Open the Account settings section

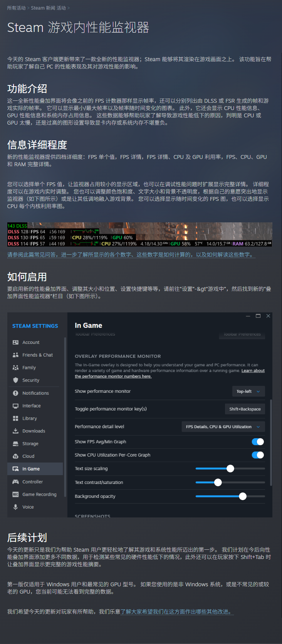31,342
